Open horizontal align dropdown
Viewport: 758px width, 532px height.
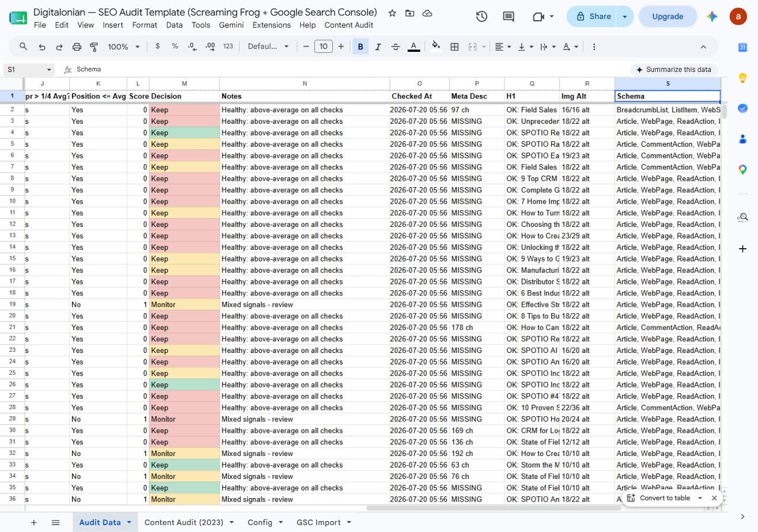(x=503, y=47)
